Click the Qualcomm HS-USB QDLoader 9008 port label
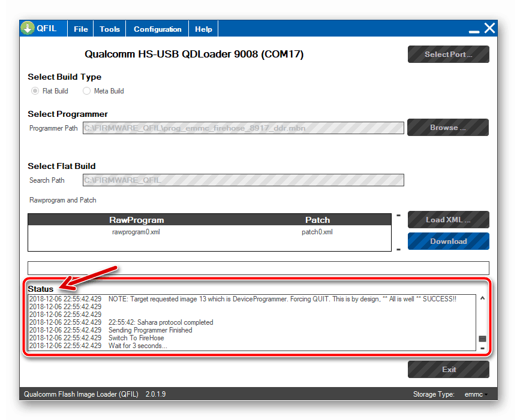Image resolution: width=517 pixels, height=420 pixels. pyautogui.click(x=194, y=54)
